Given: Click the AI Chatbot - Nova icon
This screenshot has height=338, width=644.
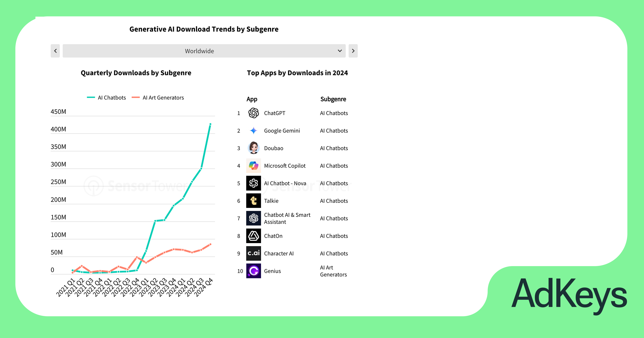Looking at the screenshot, I should coord(253,183).
